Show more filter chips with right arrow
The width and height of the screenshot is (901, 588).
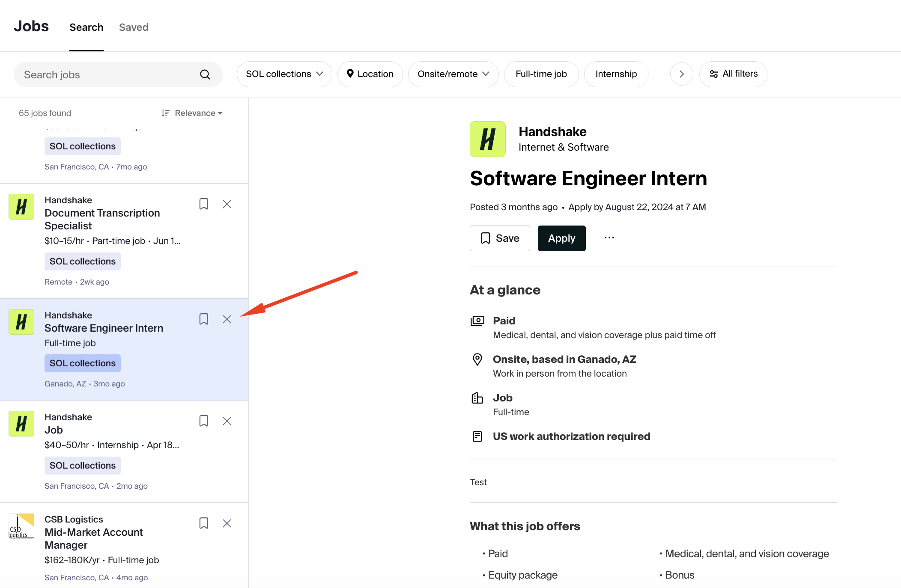pos(682,74)
